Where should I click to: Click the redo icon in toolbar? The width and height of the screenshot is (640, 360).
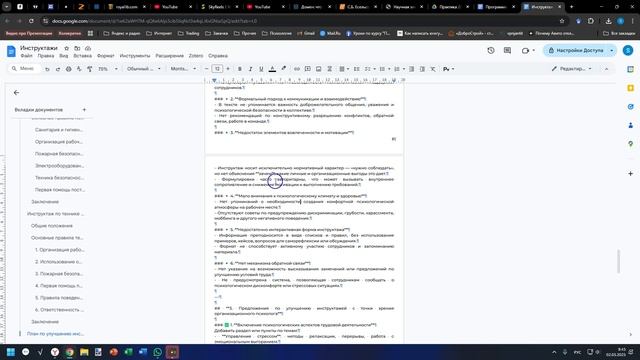tap(58, 69)
